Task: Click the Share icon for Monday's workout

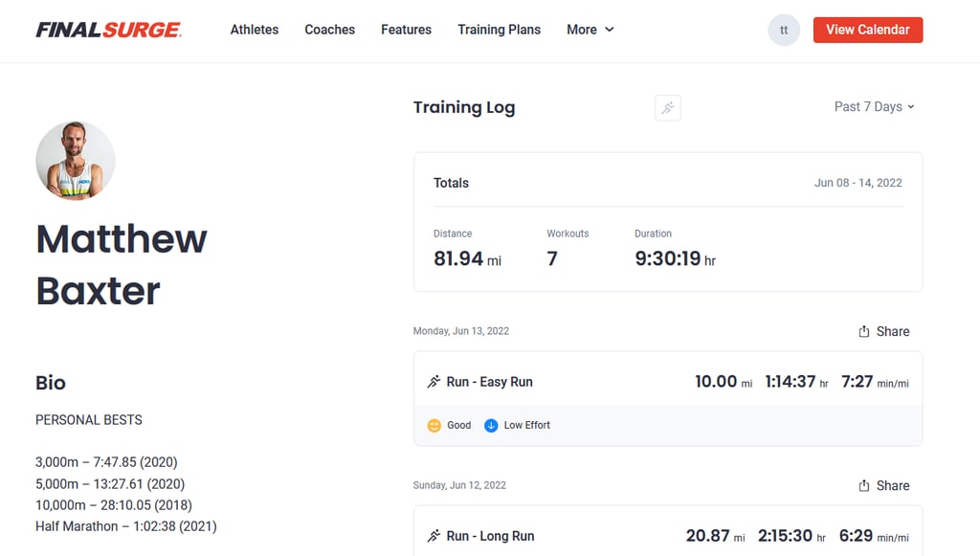Action: [865, 331]
